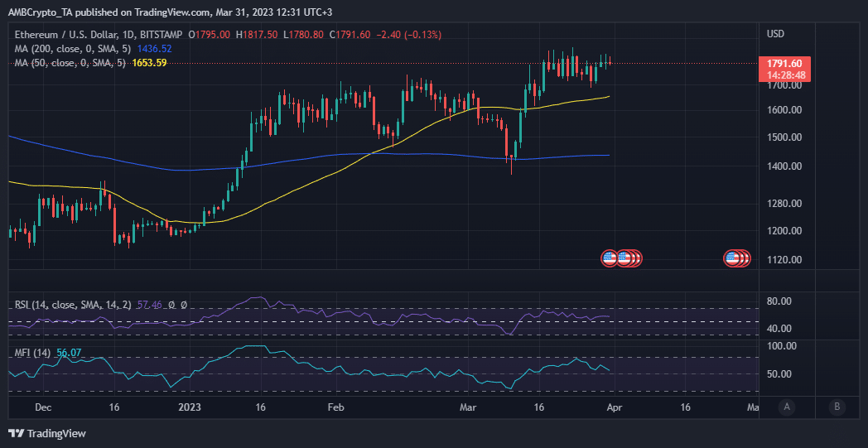Viewport: 868px width, 448px height.
Task: Open the Ethereum / U.S. Dollar symbol legend
Action: coord(99,35)
